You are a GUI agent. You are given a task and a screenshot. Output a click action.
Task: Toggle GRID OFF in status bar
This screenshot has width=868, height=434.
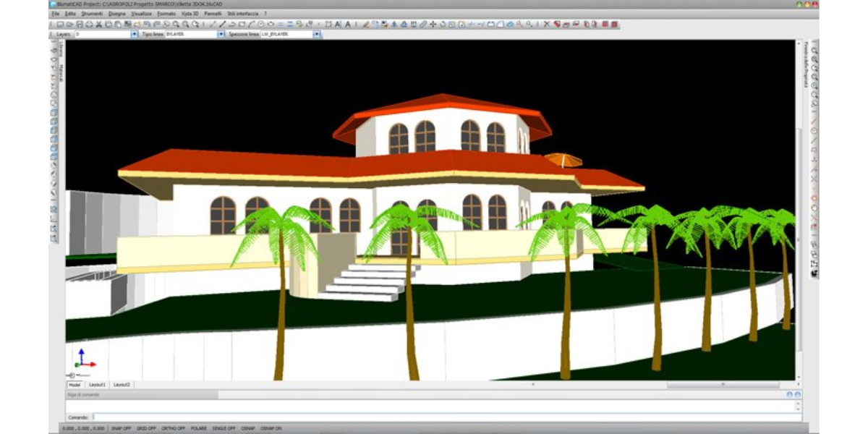click(x=146, y=428)
